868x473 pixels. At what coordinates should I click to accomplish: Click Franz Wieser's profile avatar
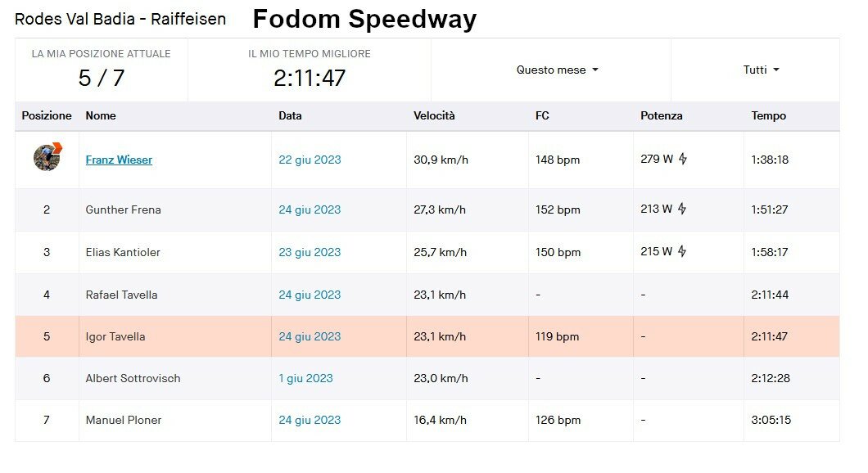(47, 157)
